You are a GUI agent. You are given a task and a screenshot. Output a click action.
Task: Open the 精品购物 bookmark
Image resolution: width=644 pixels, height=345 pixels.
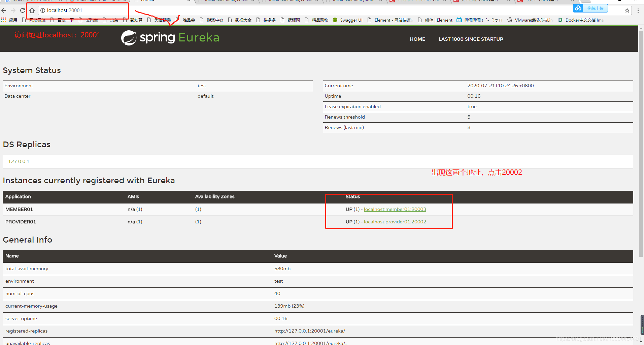tap(316, 20)
